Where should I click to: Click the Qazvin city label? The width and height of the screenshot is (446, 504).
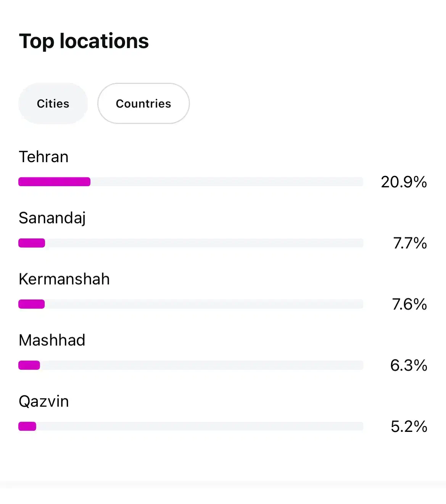pos(44,401)
